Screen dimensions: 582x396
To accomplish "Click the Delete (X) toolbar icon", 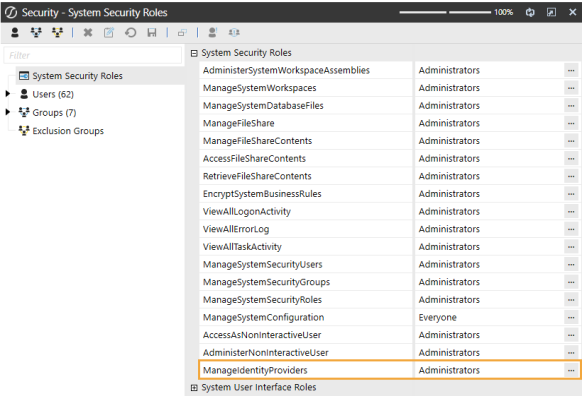I will 88,33.
